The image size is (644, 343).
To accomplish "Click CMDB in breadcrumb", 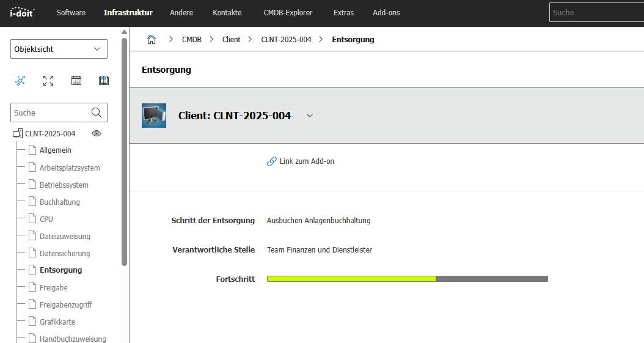I will 192,39.
